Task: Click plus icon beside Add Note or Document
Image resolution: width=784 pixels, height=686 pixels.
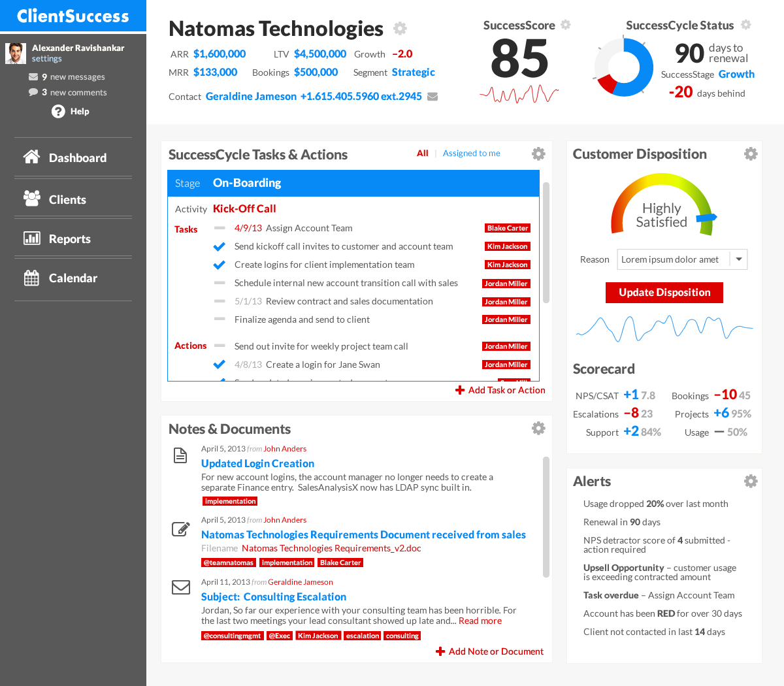Action: [x=440, y=651]
